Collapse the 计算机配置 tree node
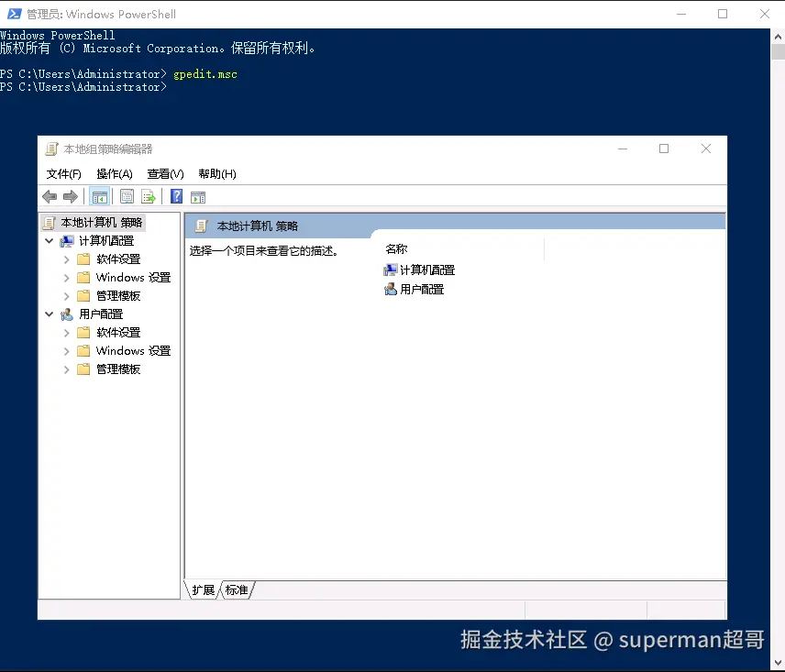Screen dimensions: 785x672 pyautogui.click(x=50, y=241)
